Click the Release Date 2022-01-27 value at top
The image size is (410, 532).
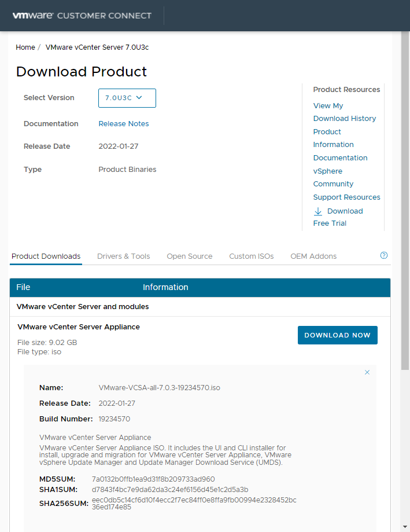[118, 146]
